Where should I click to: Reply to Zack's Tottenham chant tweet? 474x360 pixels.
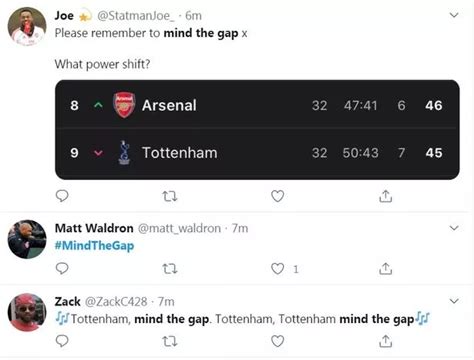click(x=62, y=341)
